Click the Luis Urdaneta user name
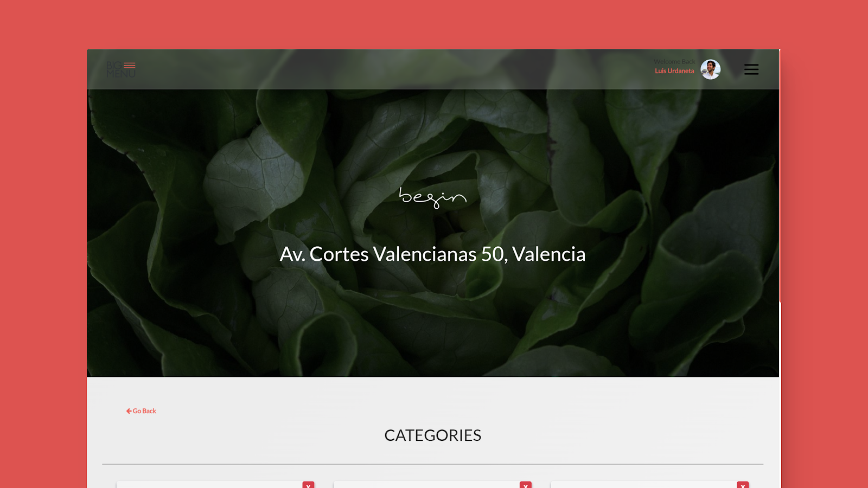 (x=674, y=71)
